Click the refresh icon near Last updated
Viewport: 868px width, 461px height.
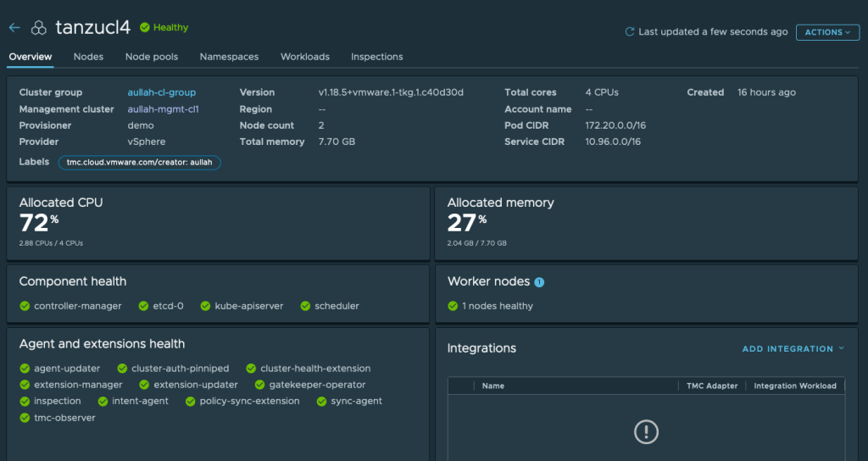[629, 32]
